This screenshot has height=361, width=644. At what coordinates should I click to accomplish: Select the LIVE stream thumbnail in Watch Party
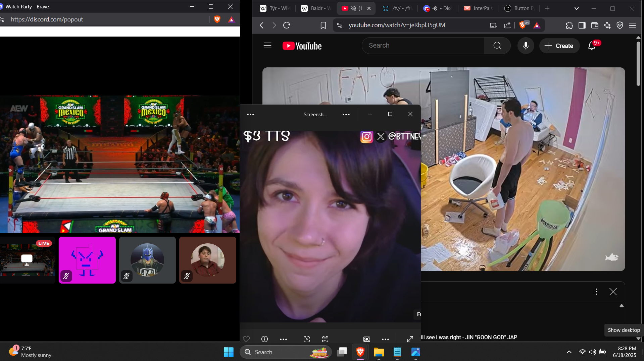click(x=28, y=260)
